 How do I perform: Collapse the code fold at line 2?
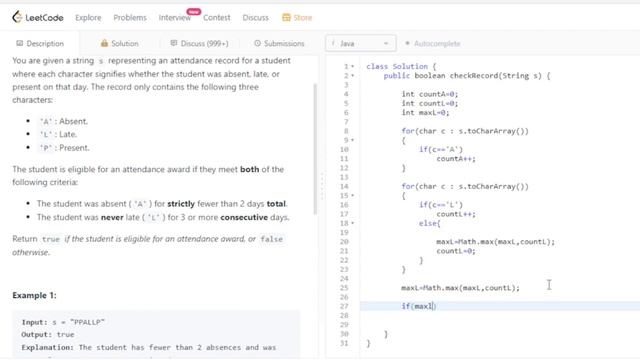click(x=353, y=76)
